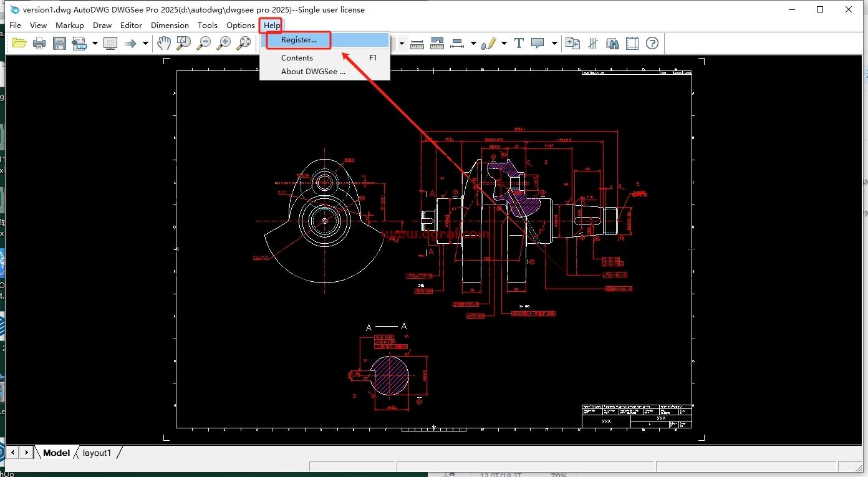Click the next tab scroll arrow
868x477 pixels.
click(x=26, y=453)
